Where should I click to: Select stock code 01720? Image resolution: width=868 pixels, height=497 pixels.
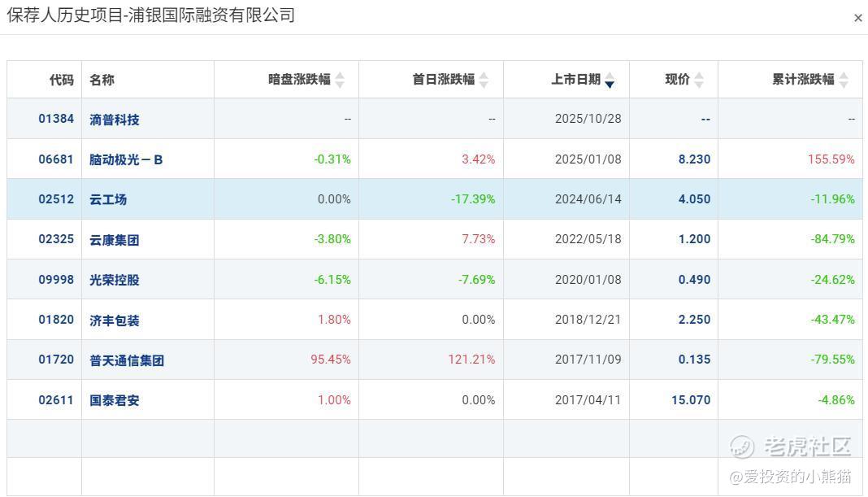(x=56, y=359)
